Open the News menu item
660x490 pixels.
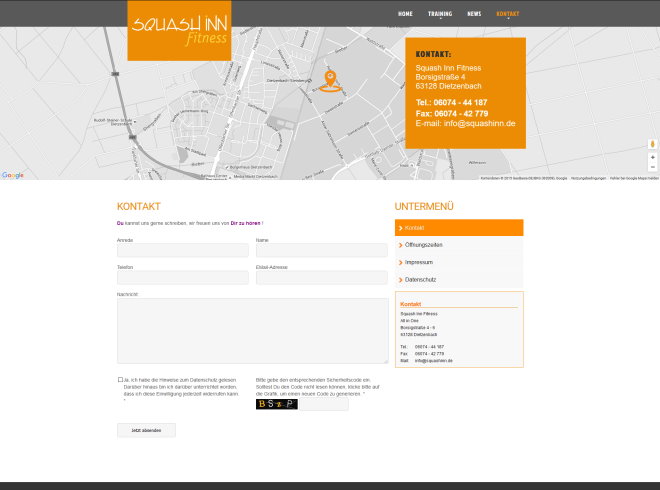474,14
